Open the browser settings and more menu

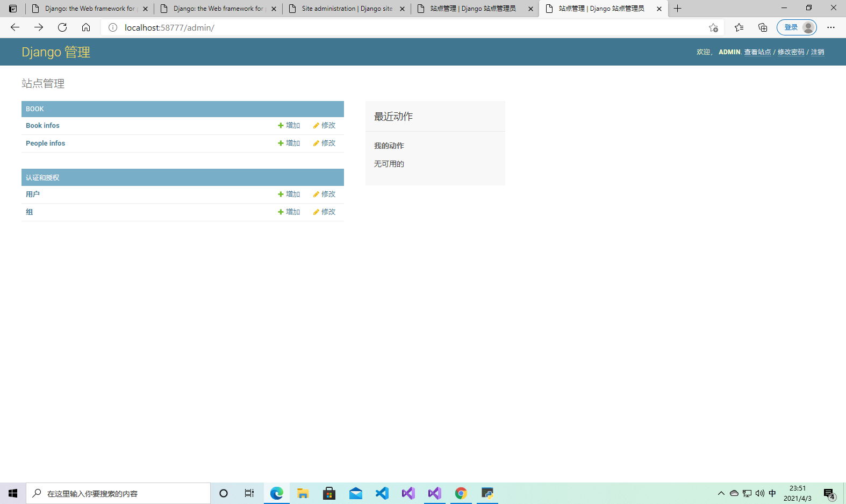tap(831, 27)
